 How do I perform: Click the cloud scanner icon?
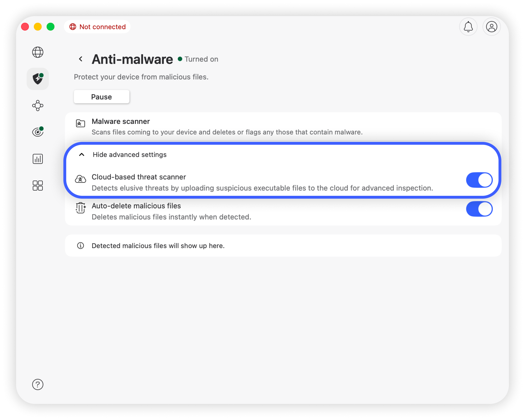tap(80, 179)
